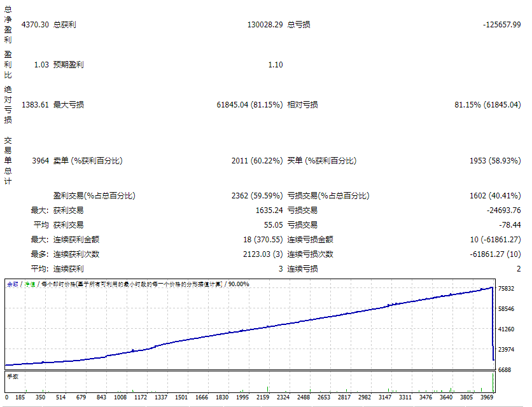Click the 余额 legend in chart header
532x407 pixels.
pos(13,284)
